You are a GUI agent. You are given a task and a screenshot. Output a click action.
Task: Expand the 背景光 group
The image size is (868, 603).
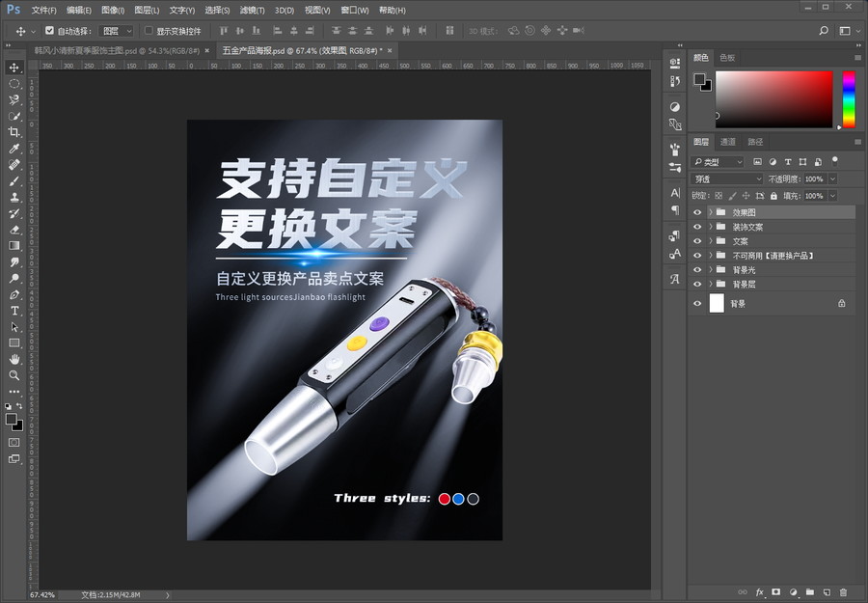710,269
